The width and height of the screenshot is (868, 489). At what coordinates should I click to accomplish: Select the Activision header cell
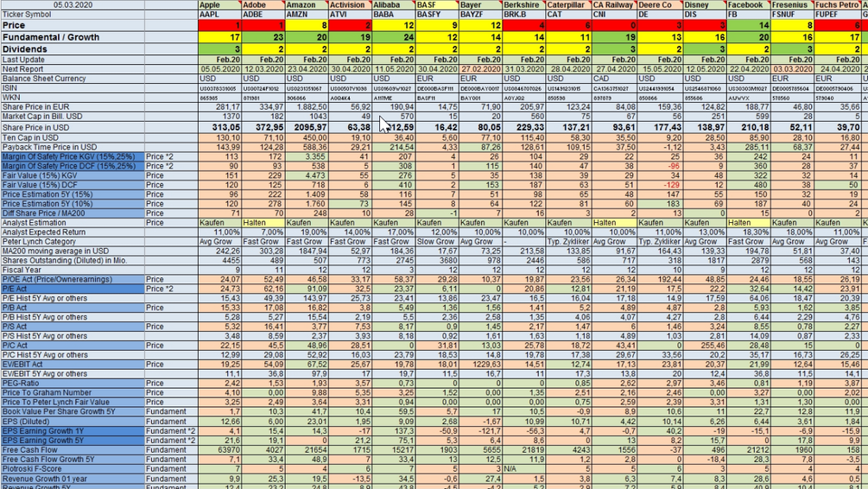[351, 4]
